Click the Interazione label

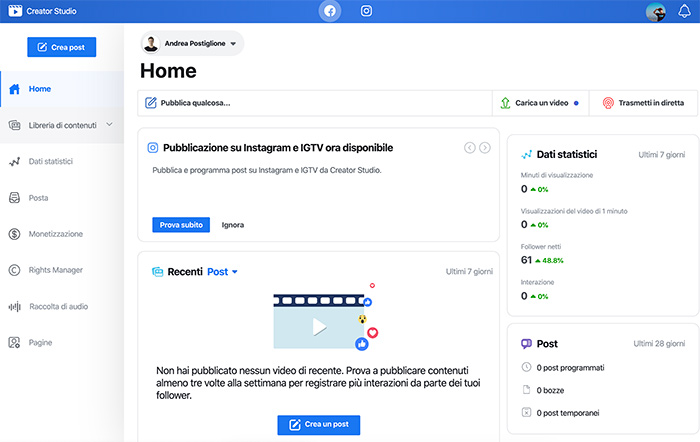(537, 282)
